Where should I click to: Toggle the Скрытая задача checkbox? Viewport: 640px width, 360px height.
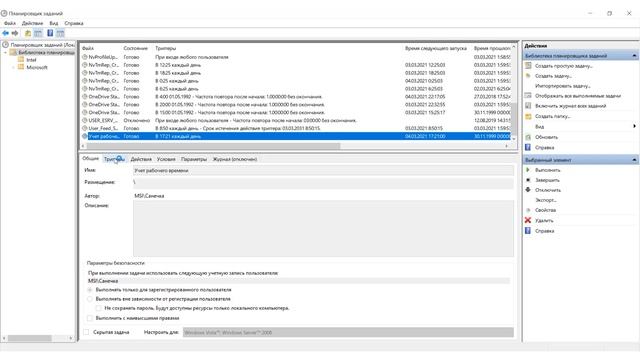click(x=86, y=332)
